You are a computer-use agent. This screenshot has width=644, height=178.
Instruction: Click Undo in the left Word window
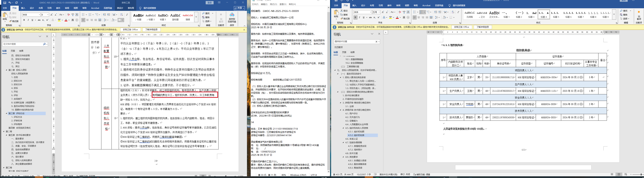tap(10, 3)
